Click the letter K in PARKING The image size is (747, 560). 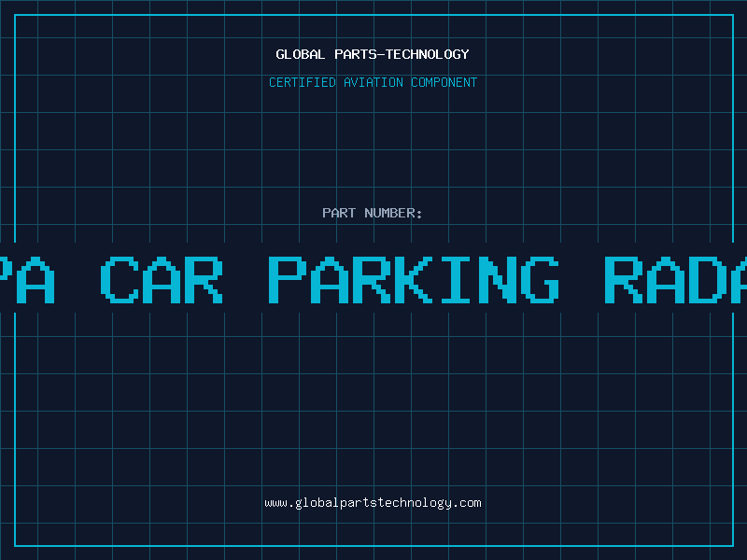[414, 279]
